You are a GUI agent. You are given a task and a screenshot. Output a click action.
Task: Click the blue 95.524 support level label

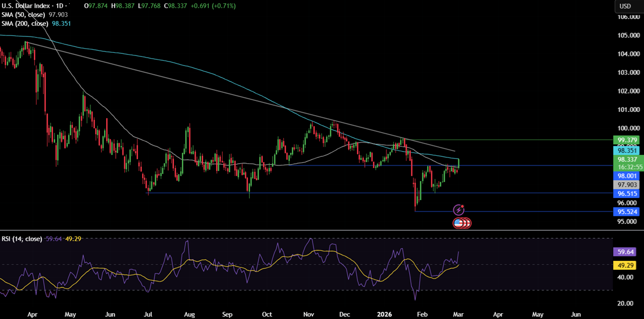pyautogui.click(x=626, y=212)
